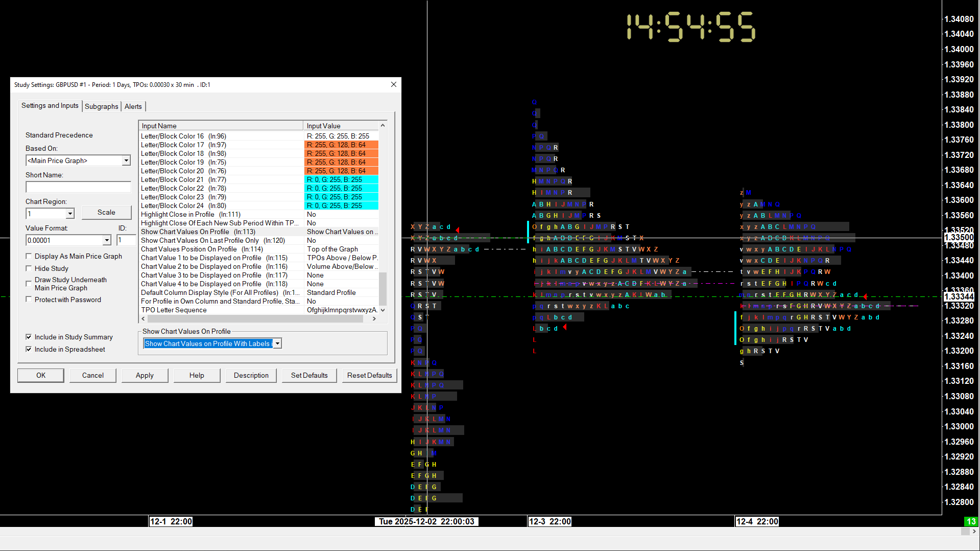Change the orange Letter/Block Color 17 swatch
The width and height of the screenshot is (980, 551).
(341, 145)
